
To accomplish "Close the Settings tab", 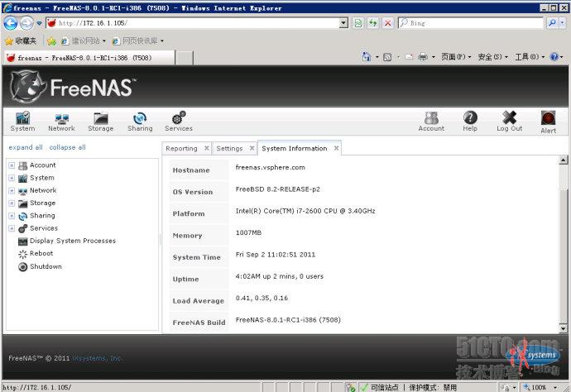I will tap(252, 148).
